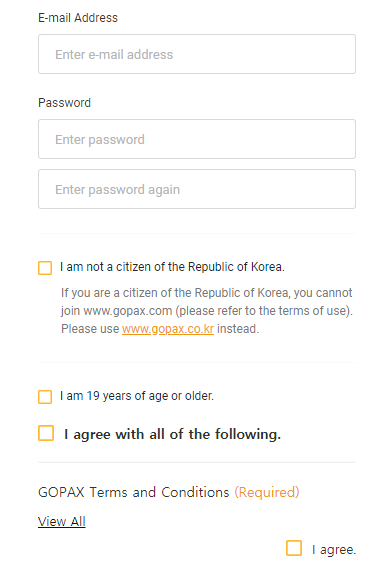Select the Enter password again field
The image size is (392, 565).
click(197, 189)
